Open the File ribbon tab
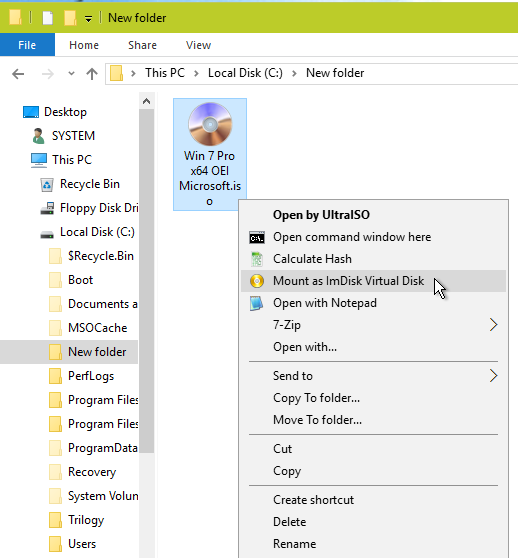Image resolution: width=518 pixels, height=558 pixels. pyautogui.click(x=27, y=45)
